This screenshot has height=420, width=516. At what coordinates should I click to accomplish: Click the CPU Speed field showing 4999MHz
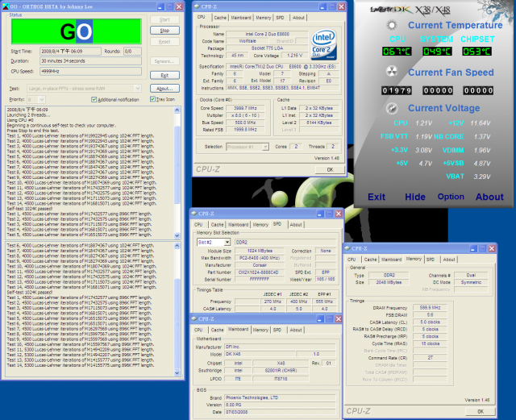(x=90, y=71)
